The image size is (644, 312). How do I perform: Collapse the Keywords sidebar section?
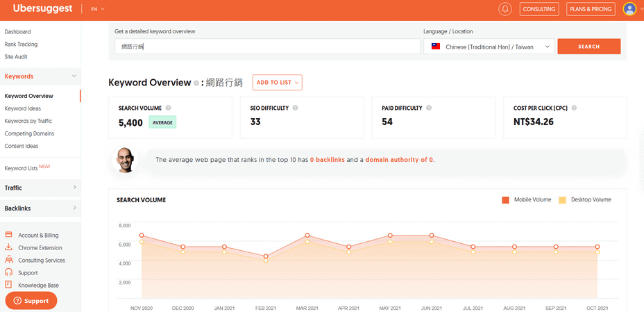coord(74,76)
